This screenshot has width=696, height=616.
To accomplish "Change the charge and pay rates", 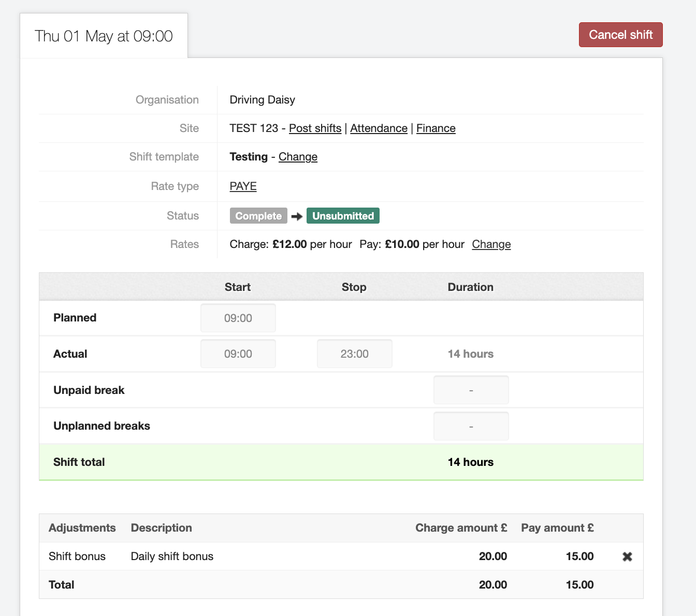I will pyautogui.click(x=491, y=244).
